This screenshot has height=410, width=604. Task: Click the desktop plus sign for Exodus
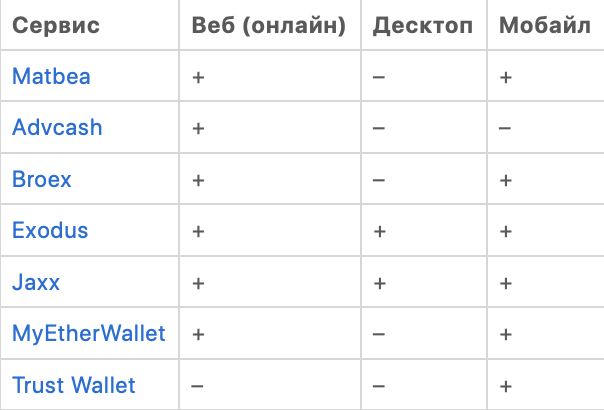[378, 232]
